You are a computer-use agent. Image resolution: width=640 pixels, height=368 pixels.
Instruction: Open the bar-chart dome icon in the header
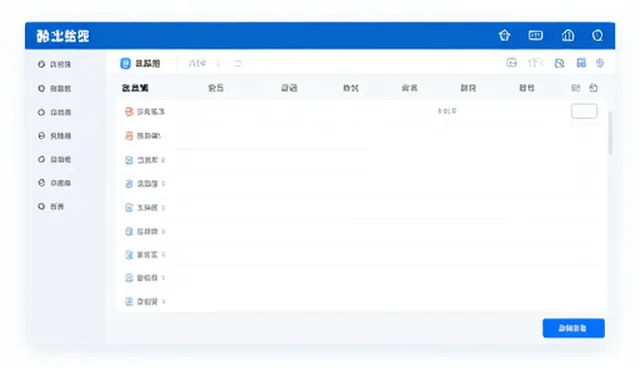[x=568, y=35]
